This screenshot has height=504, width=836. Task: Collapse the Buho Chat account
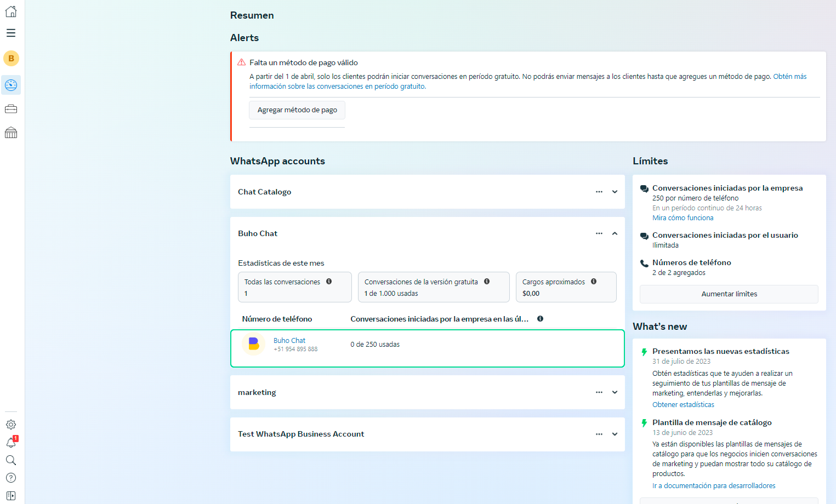coord(615,233)
